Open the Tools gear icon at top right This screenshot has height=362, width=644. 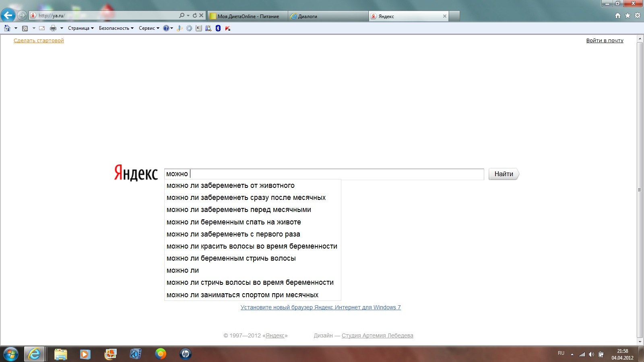pos(638,16)
